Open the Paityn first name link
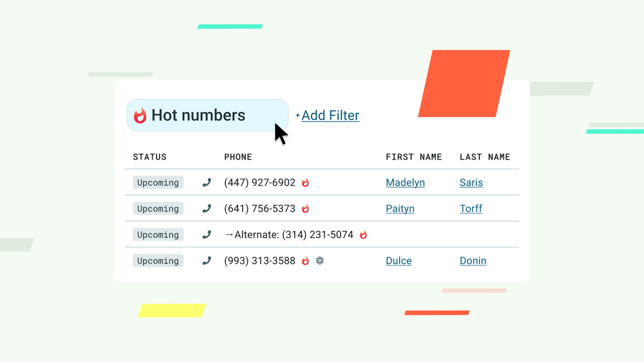Image resolution: width=644 pixels, height=362 pixels. click(400, 208)
